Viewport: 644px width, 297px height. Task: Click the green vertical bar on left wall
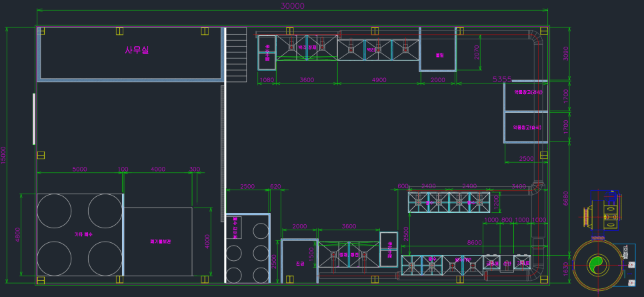point(34,119)
